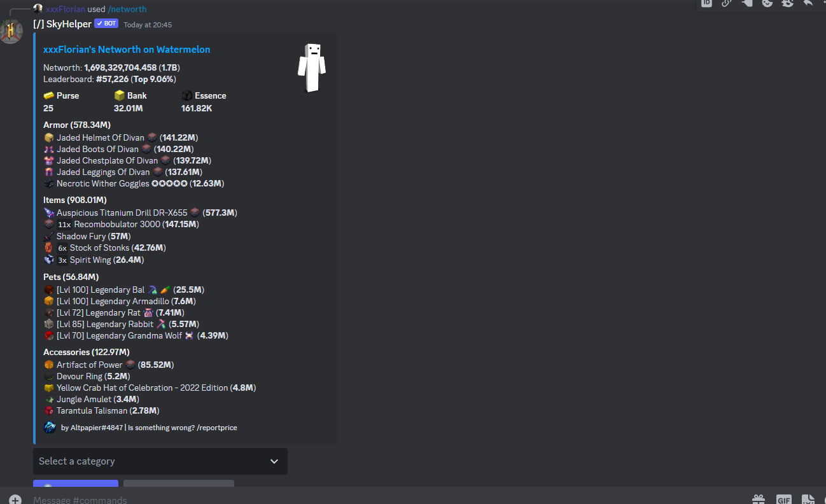
Task: Click the BOT verified badge
Action: click(106, 24)
